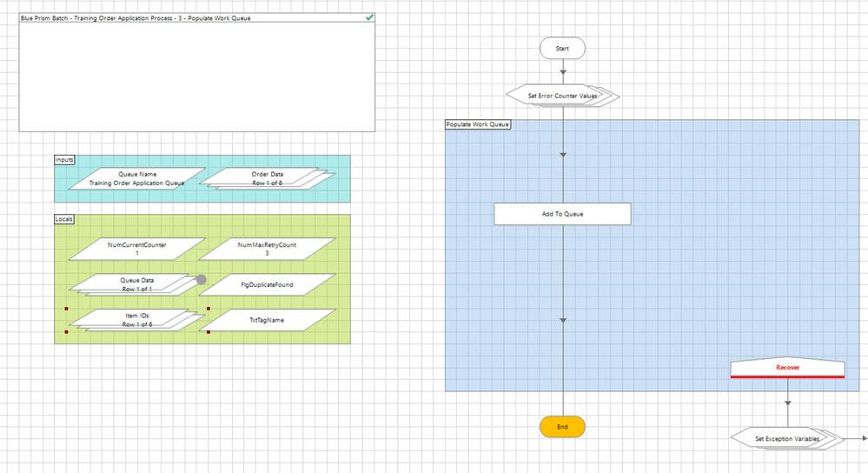Select the orange End stage

pyautogui.click(x=562, y=427)
